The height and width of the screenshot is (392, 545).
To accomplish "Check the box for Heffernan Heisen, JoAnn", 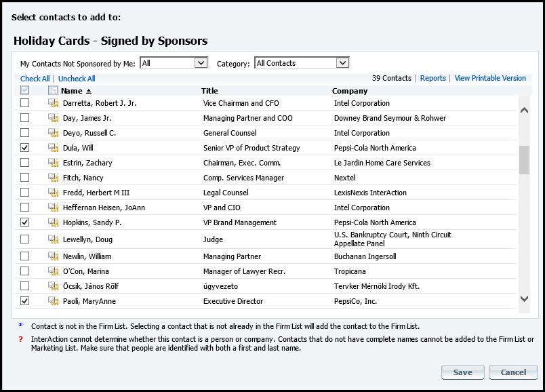I will [24, 208].
